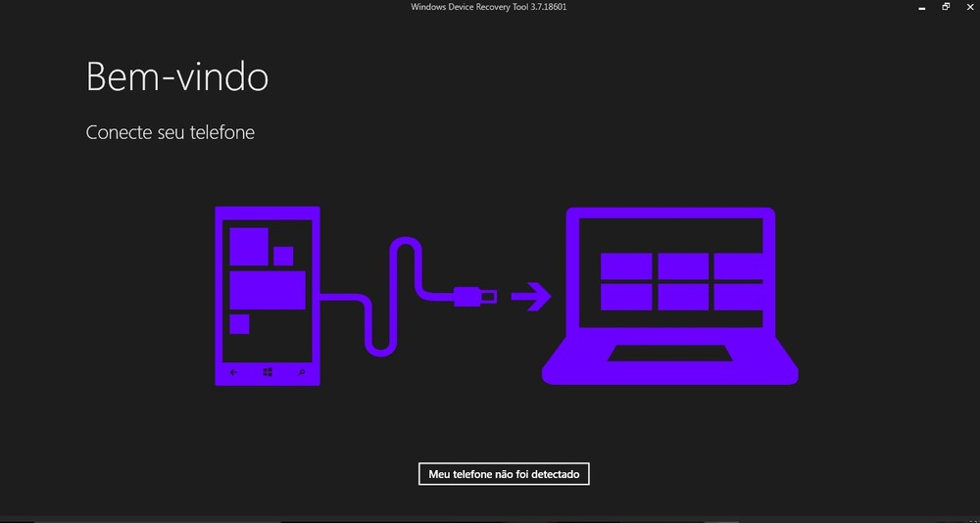Click the bottom-middle tile on laptop screen
This screenshot has width=980, height=523.
(683, 296)
